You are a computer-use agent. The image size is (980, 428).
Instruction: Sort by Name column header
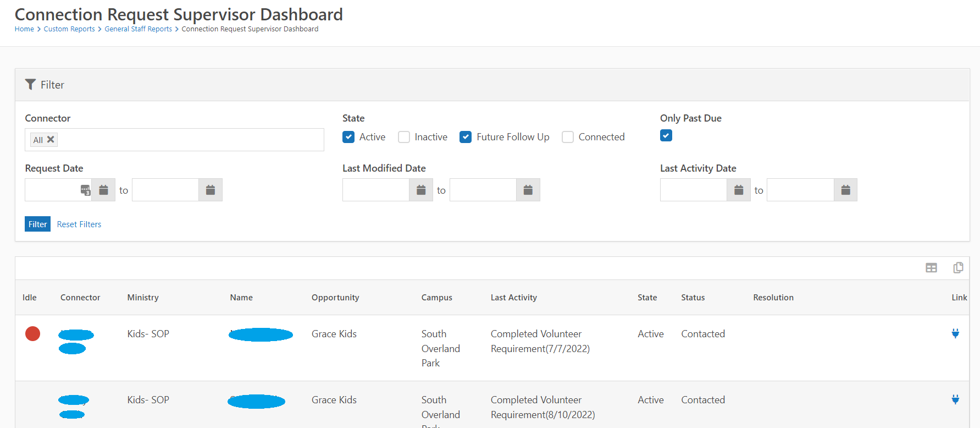[x=241, y=298]
